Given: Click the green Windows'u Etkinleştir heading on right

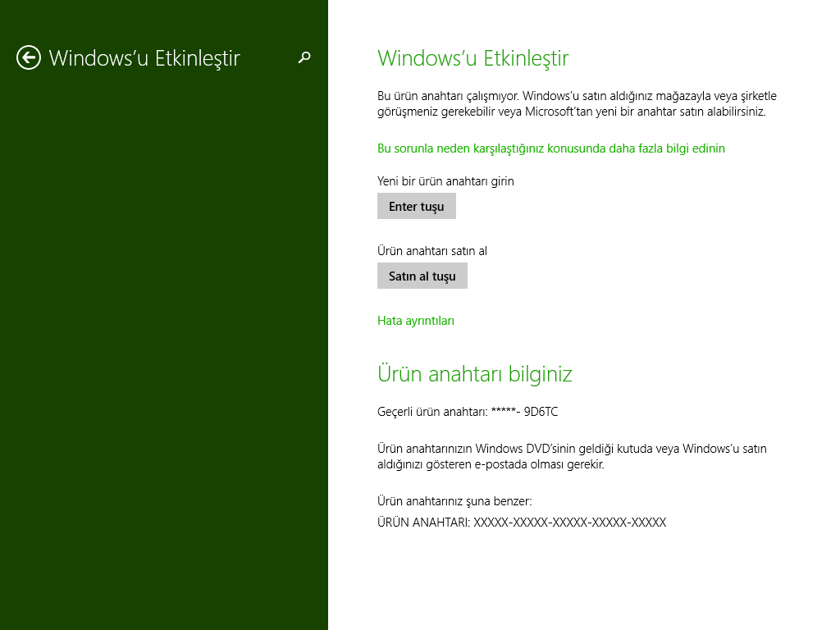Looking at the screenshot, I should (x=473, y=58).
